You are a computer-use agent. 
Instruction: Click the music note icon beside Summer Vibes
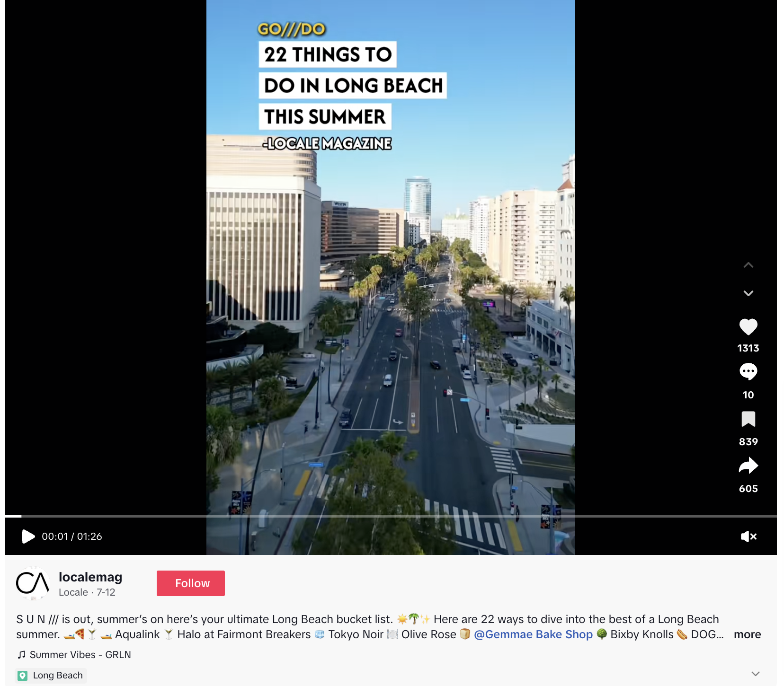pos(22,655)
